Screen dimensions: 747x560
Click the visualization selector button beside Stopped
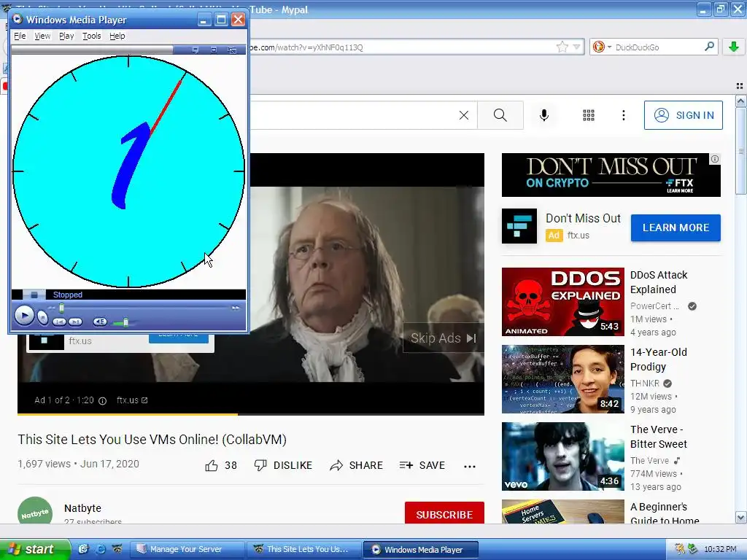tap(34, 295)
